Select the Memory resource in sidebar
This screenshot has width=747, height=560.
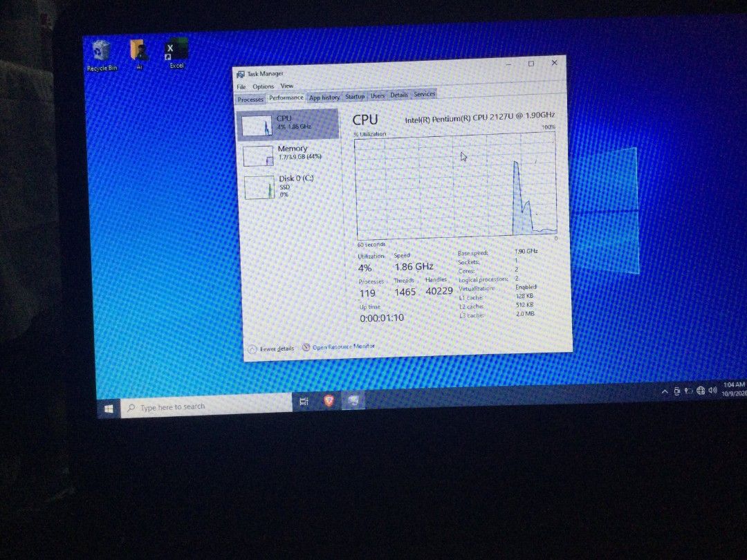(x=288, y=154)
